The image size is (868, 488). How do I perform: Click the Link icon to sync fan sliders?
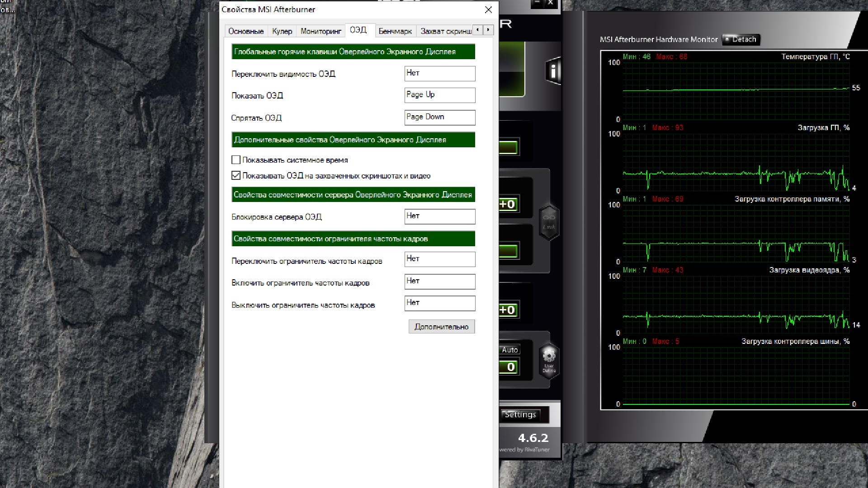click(548, 221)
